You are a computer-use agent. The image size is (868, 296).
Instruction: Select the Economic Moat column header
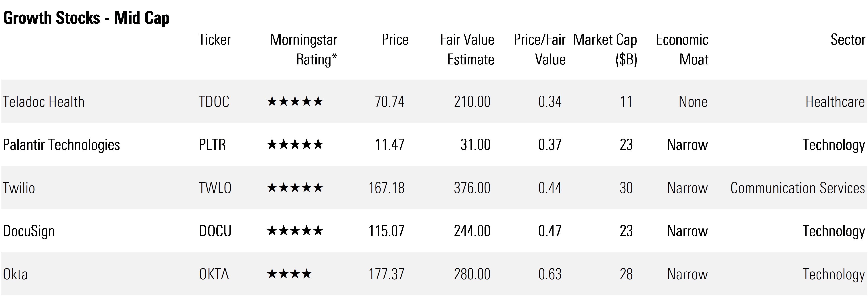[682, 50]
